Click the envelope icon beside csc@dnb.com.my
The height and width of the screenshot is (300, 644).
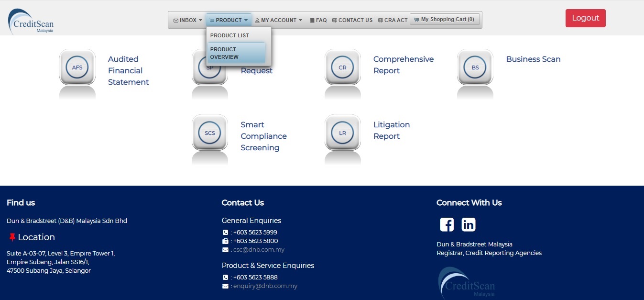pos(225,250)
